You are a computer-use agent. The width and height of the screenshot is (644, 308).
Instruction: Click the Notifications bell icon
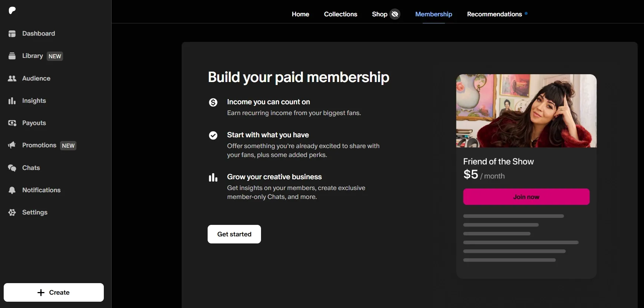click(x=12, y=190)
